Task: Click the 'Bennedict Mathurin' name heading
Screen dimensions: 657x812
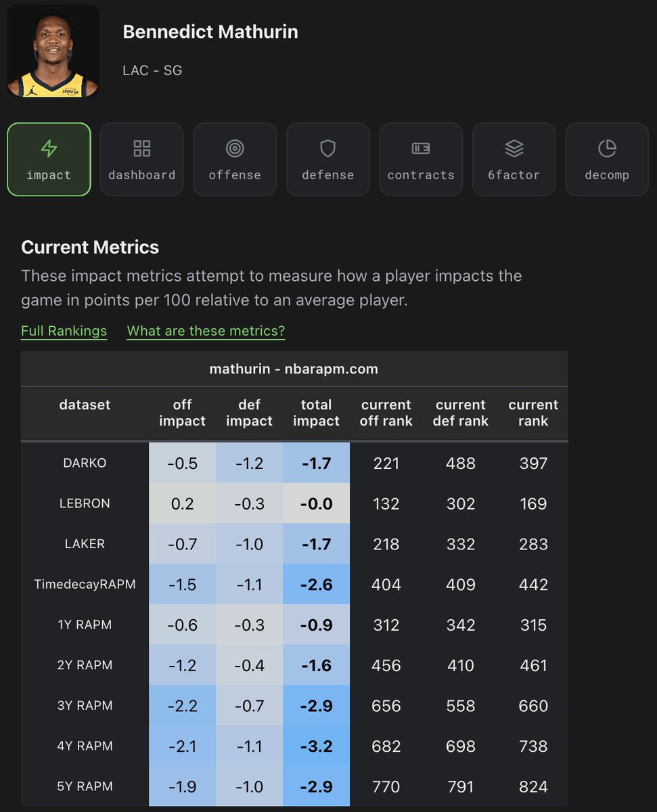Action: (210, 32)
